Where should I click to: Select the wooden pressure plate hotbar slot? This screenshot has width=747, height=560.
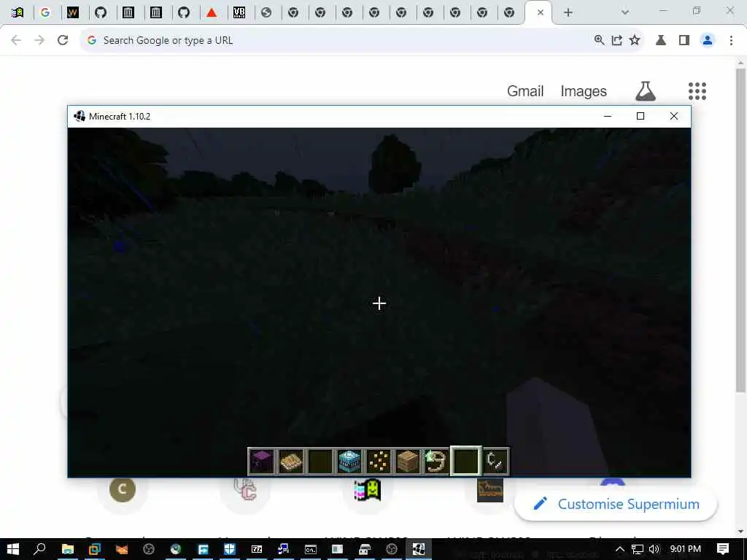tap(290, 461)
